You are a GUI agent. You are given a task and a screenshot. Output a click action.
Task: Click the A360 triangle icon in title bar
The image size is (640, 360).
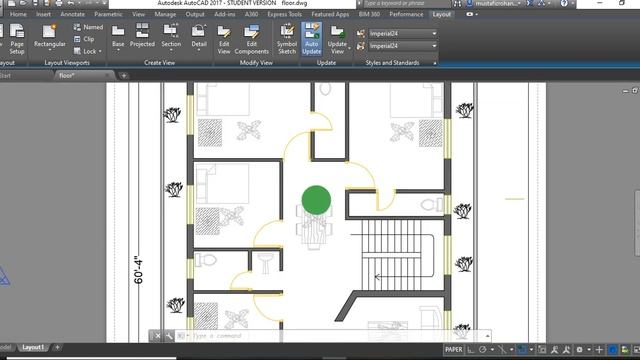click(x=542, y=3)
